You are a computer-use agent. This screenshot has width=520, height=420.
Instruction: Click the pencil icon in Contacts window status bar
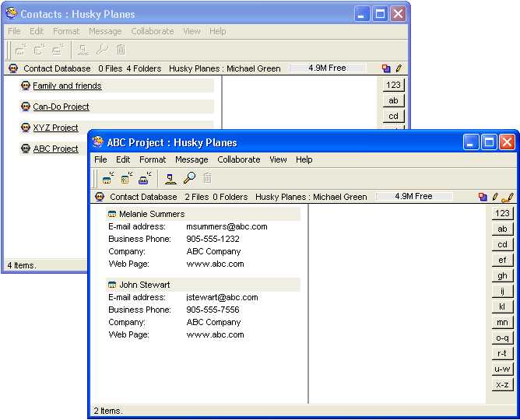[399, 68]
